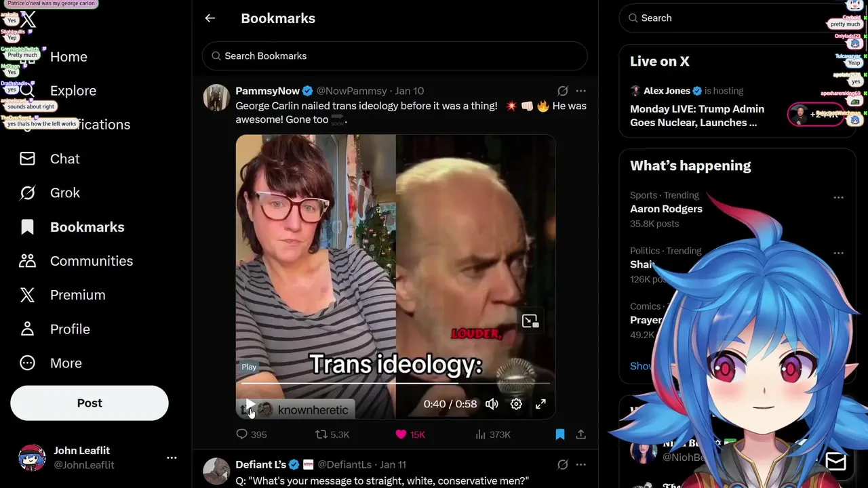Open video settings gear
The image size is (868, 488).
(x=516, y=404)
